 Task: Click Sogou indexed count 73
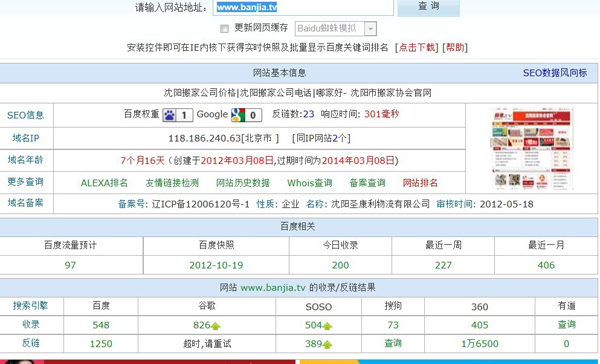393,325
